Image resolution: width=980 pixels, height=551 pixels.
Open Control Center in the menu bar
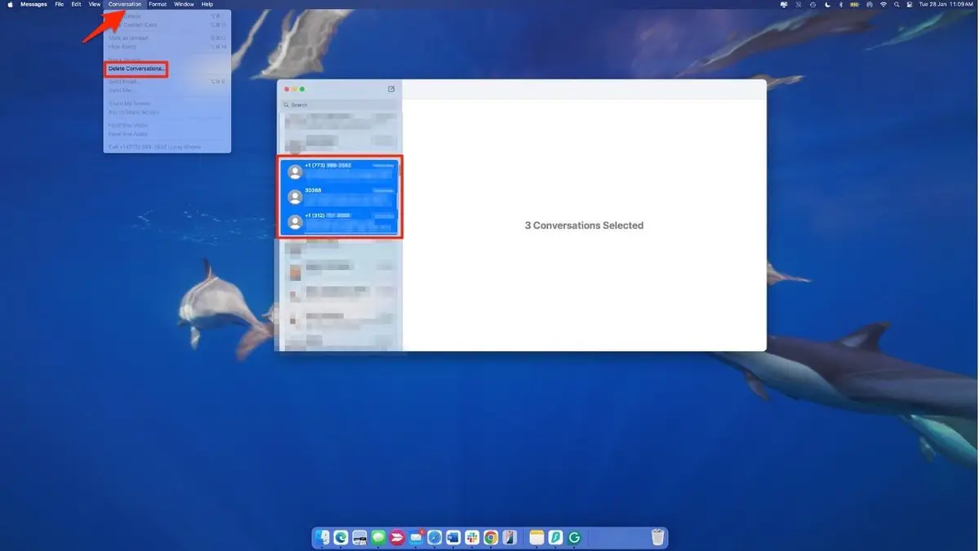click(x=909, y=4)
